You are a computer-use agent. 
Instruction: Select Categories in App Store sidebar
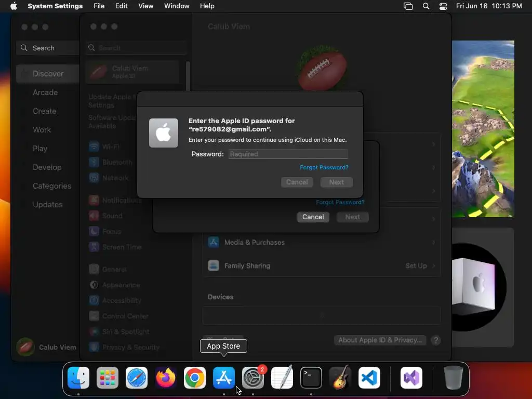tap(52, 186)
